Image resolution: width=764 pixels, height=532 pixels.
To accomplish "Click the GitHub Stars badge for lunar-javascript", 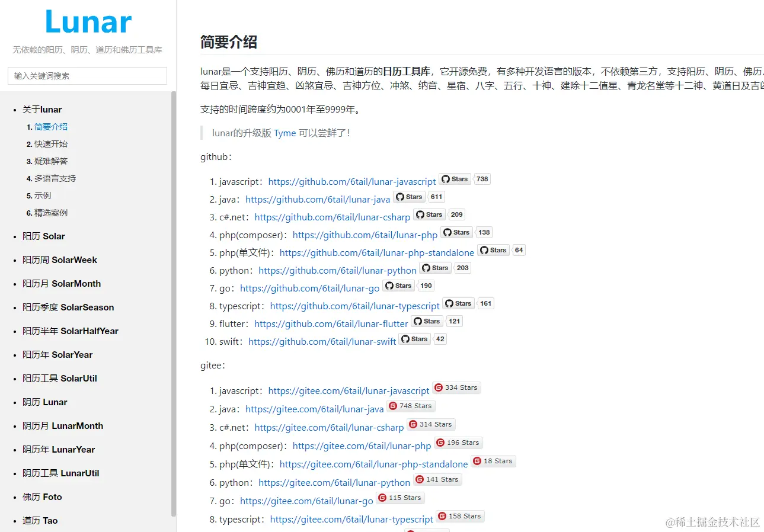I will [455, 179].
